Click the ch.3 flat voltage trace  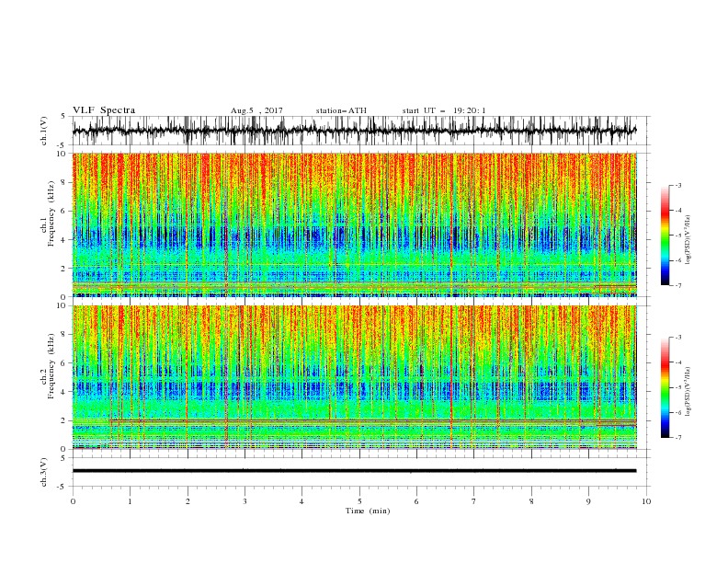pos(354,471)
